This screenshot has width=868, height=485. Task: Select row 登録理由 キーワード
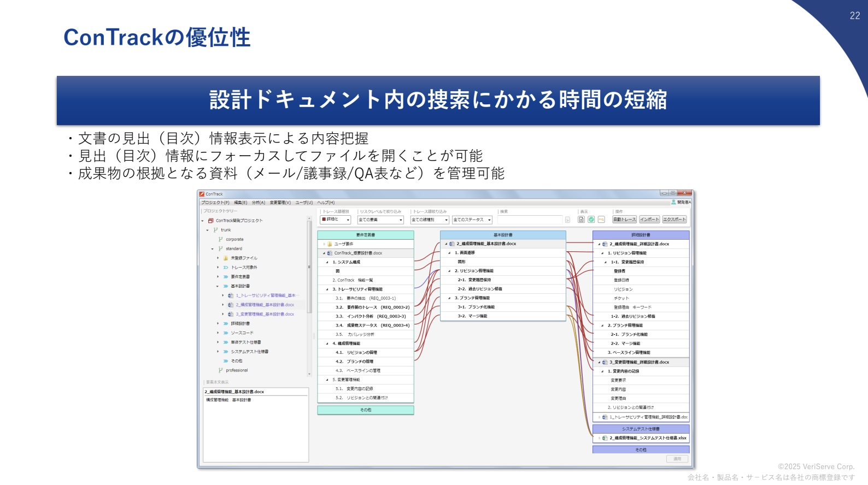point(641,307)
